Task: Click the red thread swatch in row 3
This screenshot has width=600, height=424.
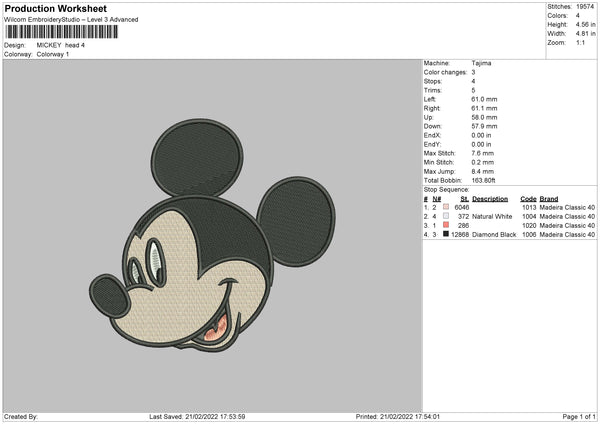Action: pos(446,225)
